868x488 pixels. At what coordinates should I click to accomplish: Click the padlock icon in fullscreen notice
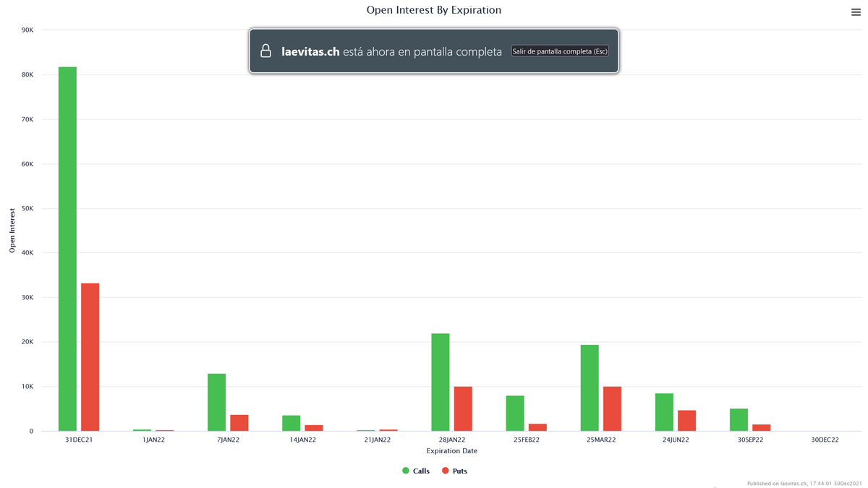coord(266,51)
